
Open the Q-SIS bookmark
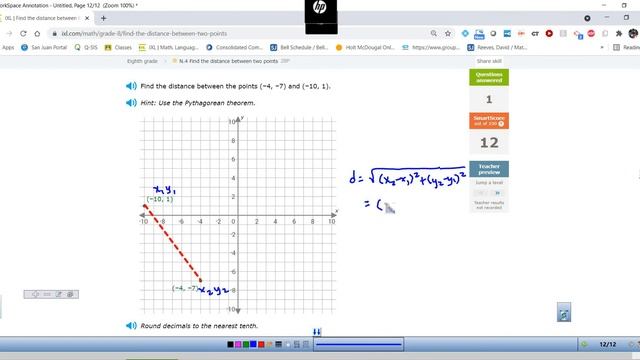coord(86,47)
